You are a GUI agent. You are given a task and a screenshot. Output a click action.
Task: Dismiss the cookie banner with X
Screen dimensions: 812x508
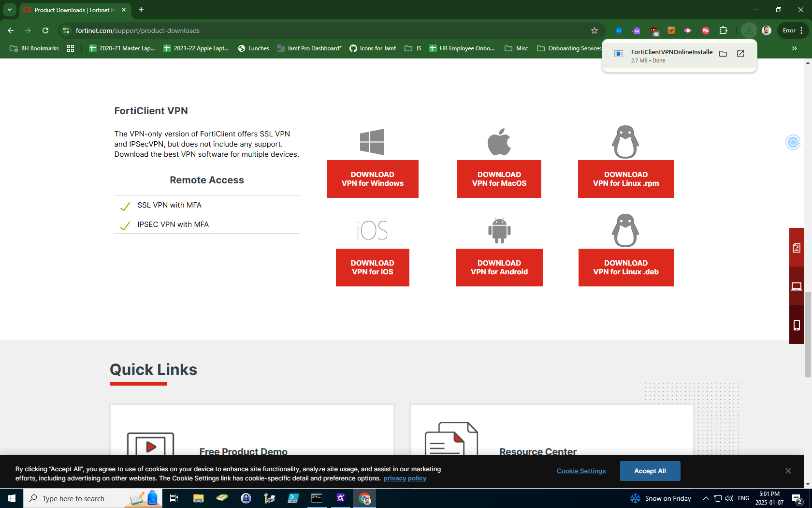(788, 471)
